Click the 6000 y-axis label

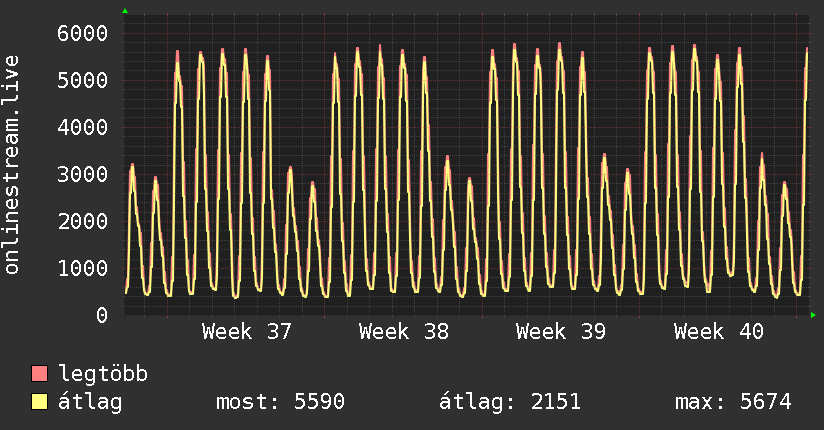pos(83,34)
